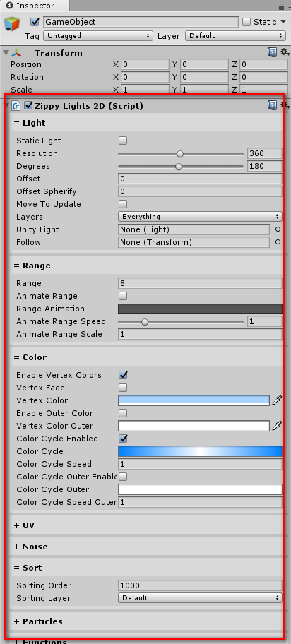This screenshot has width=291, height=644.
Task: Uncheck Enable Vertex Colors
Action: coord(123,374)
